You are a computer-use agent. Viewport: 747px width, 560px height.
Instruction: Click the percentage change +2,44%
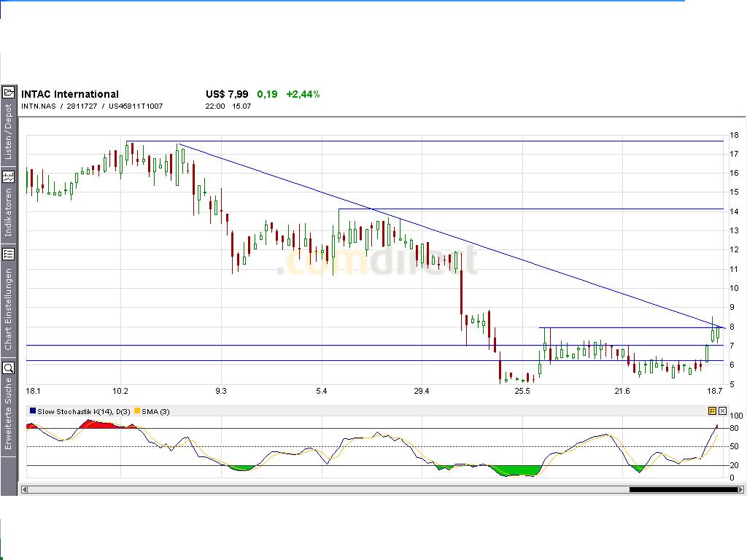[x=303, y=94]
